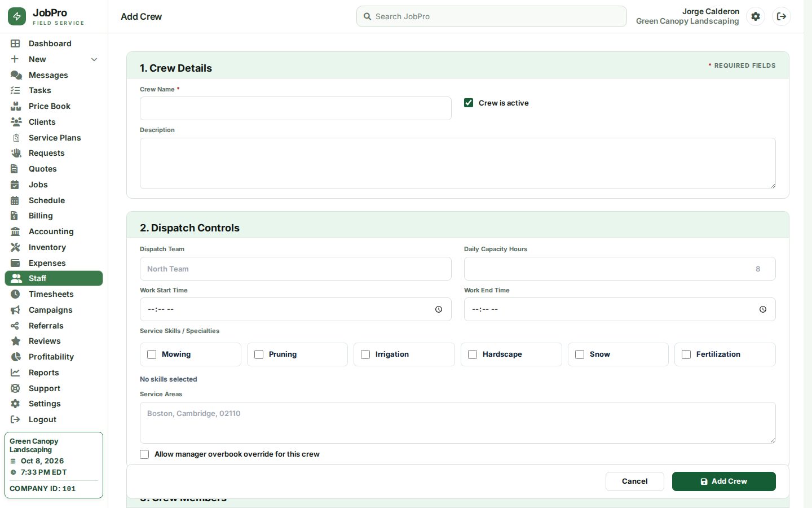Check the Hardscape skill checkbox
This screenshot has width=812, height=508.
(x=473, y=354)
